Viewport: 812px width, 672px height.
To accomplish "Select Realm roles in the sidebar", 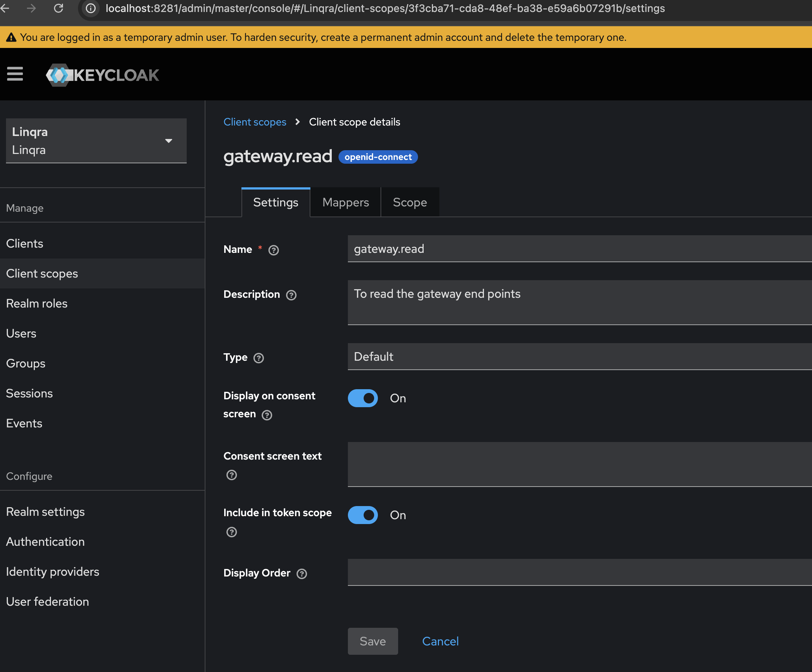I will coord(37,303).
